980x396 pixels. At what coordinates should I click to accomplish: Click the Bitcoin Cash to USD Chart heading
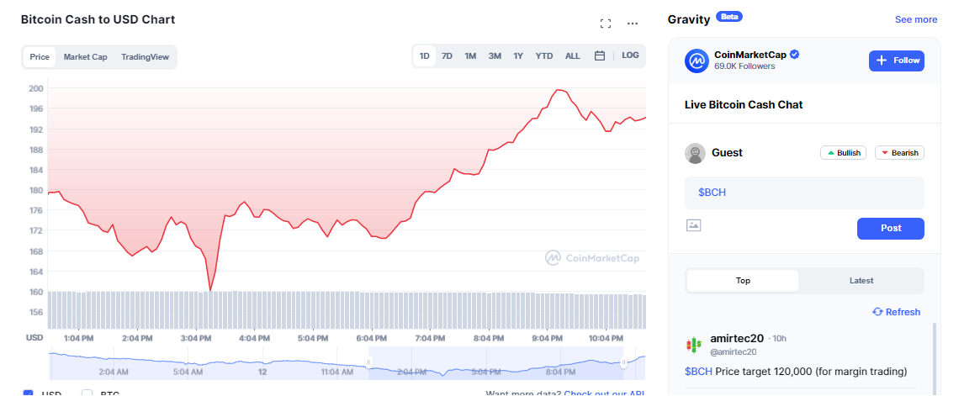pyautogui.click(x=98, y=19)
